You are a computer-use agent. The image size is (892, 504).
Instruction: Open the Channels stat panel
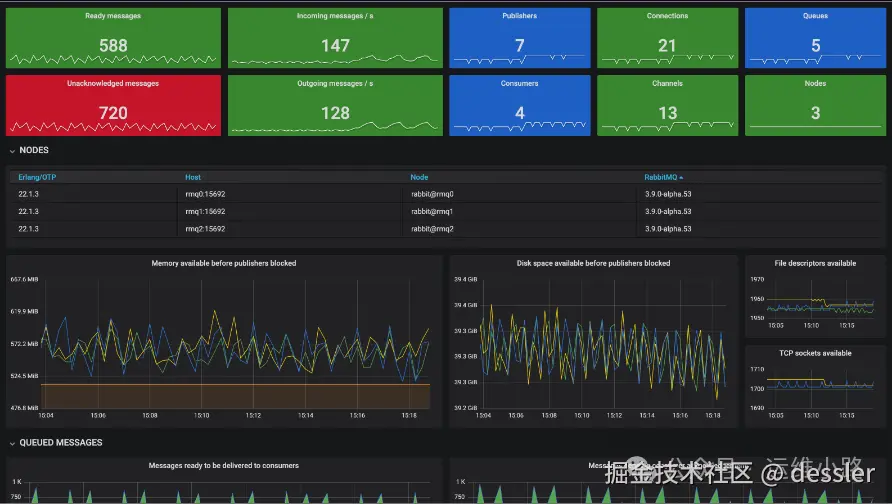click(x=667, y=105)
